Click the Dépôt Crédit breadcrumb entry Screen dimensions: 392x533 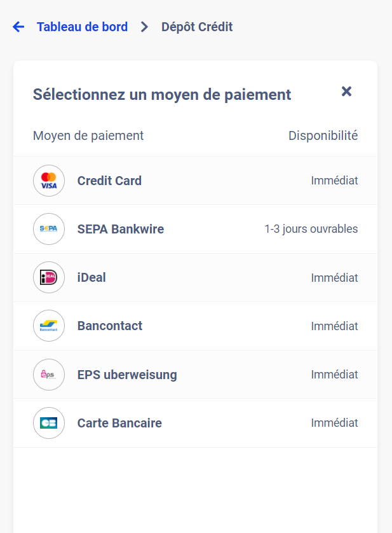pos(197,27)
